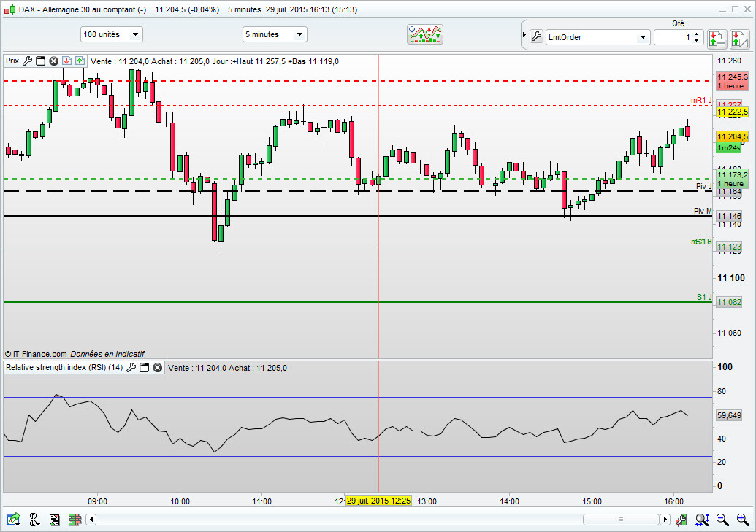Open the cursor mode tool in the bottom bar

click(34, 520)
